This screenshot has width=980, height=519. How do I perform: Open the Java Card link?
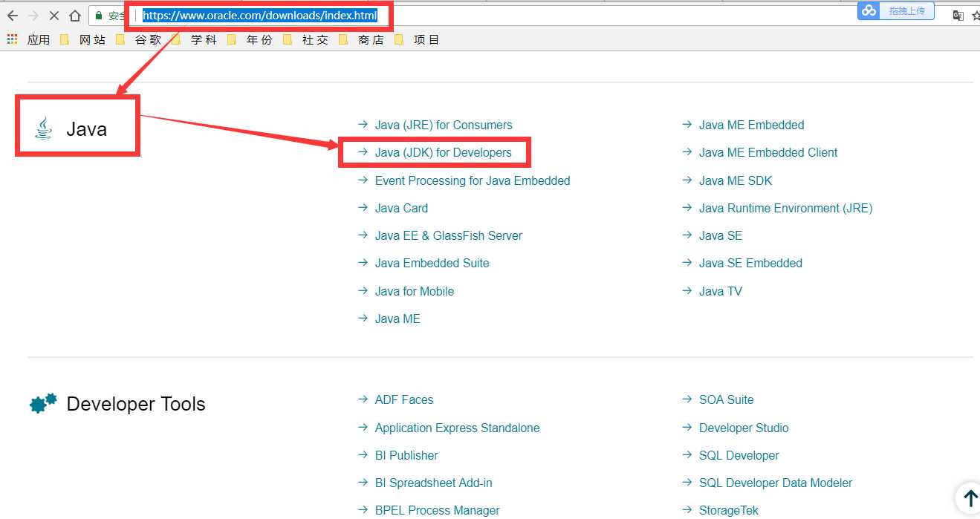(401, 208)
